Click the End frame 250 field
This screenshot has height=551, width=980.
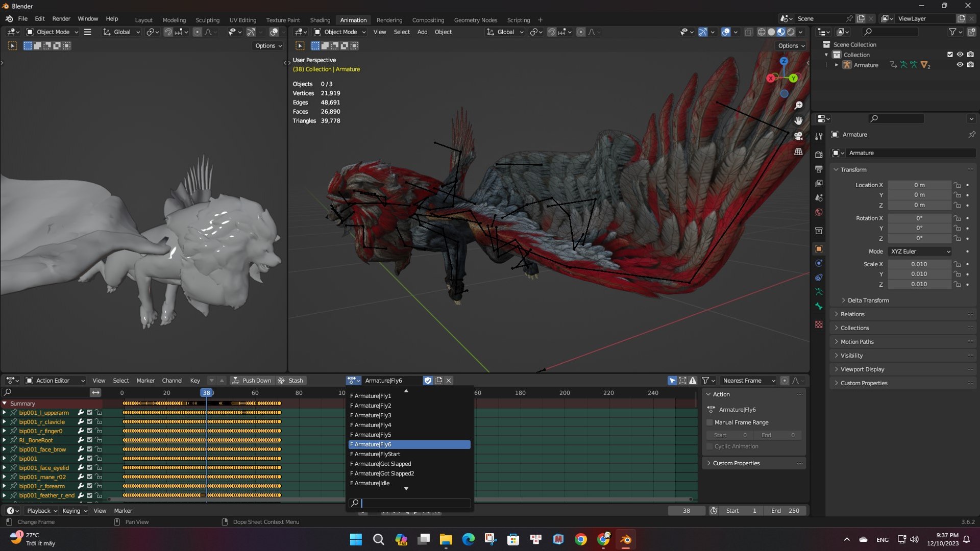coord(785,511)
